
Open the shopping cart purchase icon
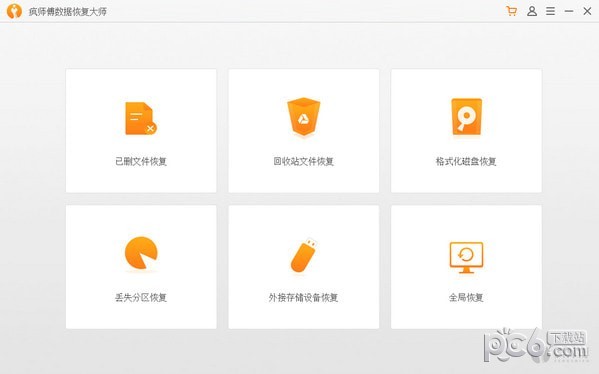coord(512,11)
